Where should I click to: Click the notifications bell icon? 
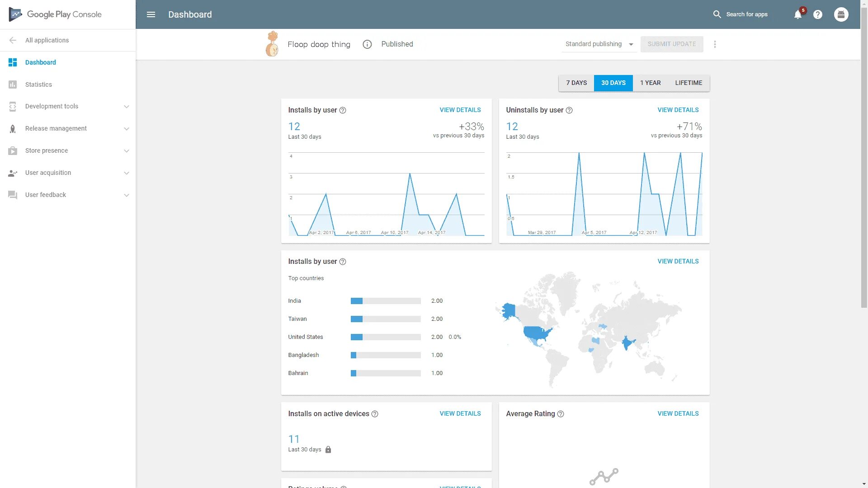pyautogui.click(x=798, y=14)
